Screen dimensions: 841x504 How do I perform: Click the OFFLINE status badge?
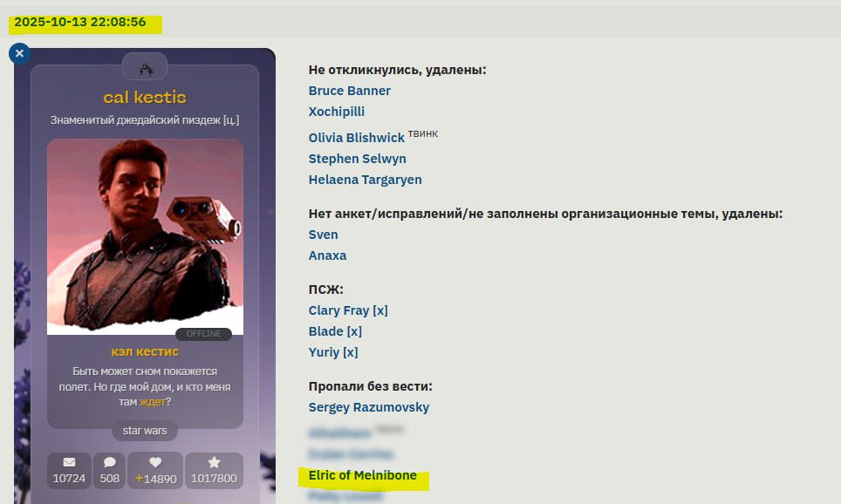204,333
